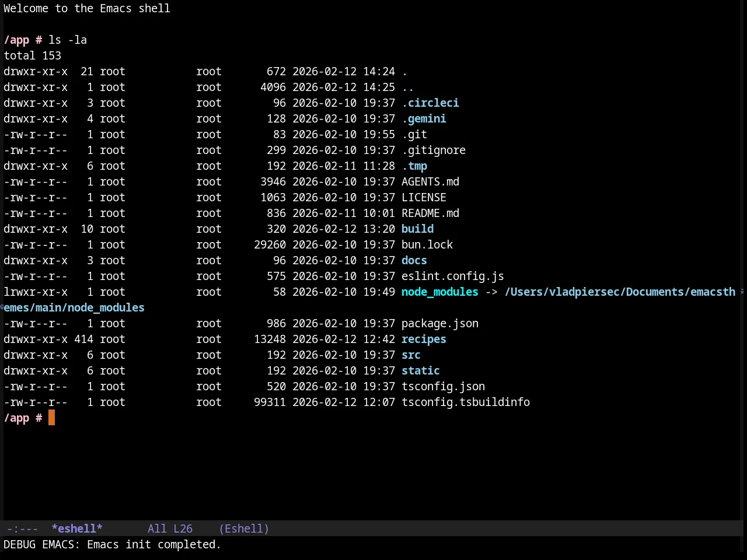Click the '2026-02-12 14:25' timestamp

[x=344, y=87]
